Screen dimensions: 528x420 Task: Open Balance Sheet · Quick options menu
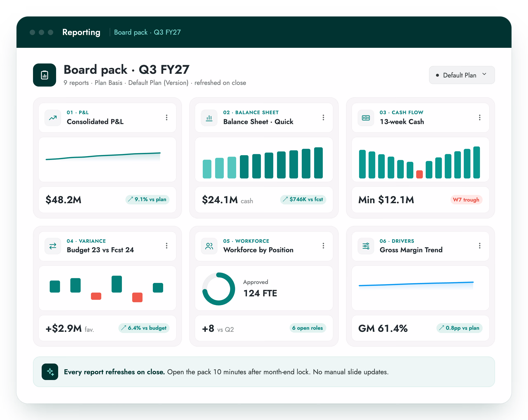323,117
